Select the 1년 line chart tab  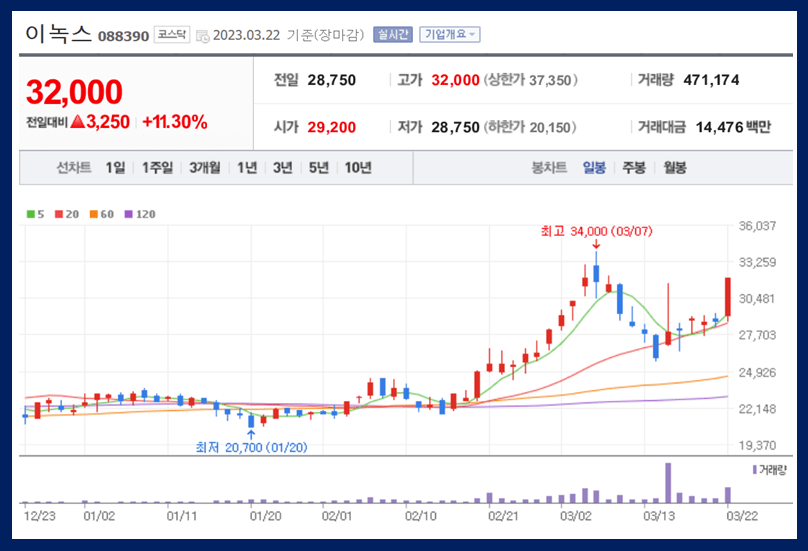[x=247, y=168]
